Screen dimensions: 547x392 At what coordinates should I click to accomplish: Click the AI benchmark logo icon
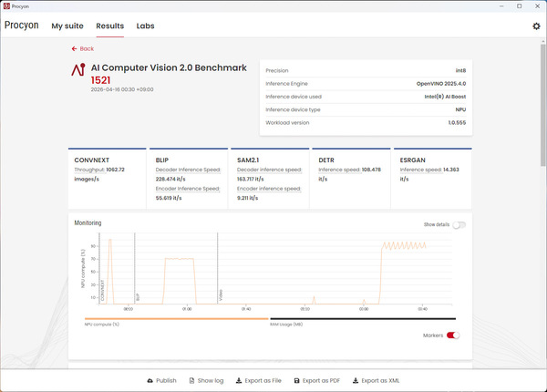78,69
